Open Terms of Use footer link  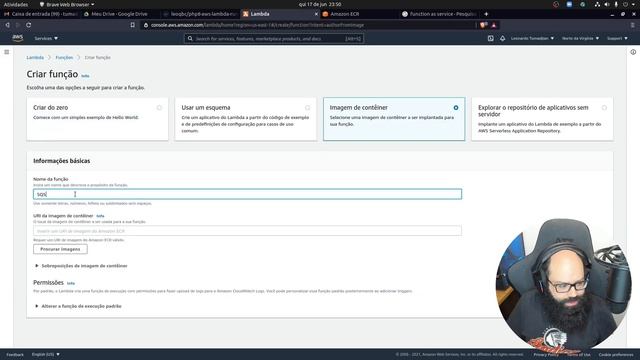pos(578,355)
